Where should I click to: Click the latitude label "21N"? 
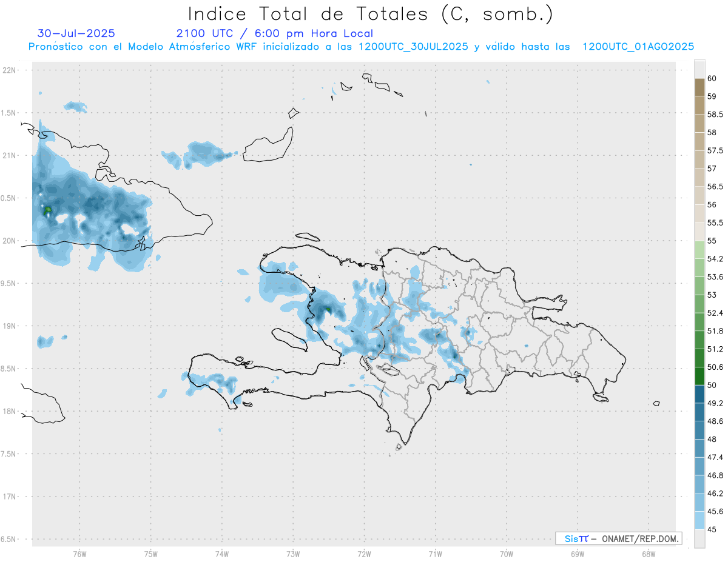tap(10, 156)
